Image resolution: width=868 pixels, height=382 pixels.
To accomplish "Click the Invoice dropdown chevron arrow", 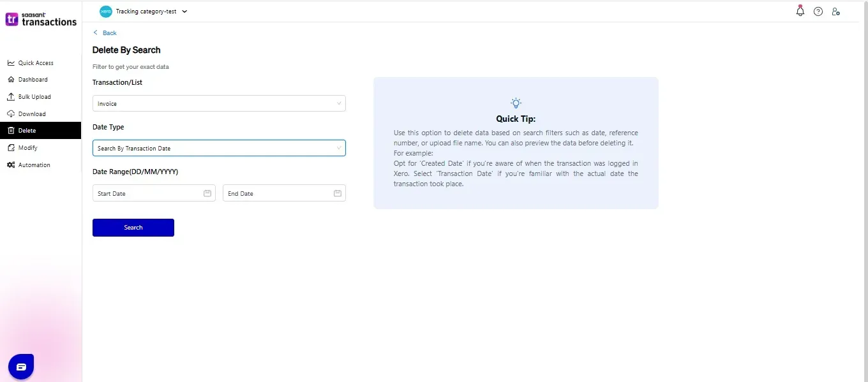I will point(339,103).
